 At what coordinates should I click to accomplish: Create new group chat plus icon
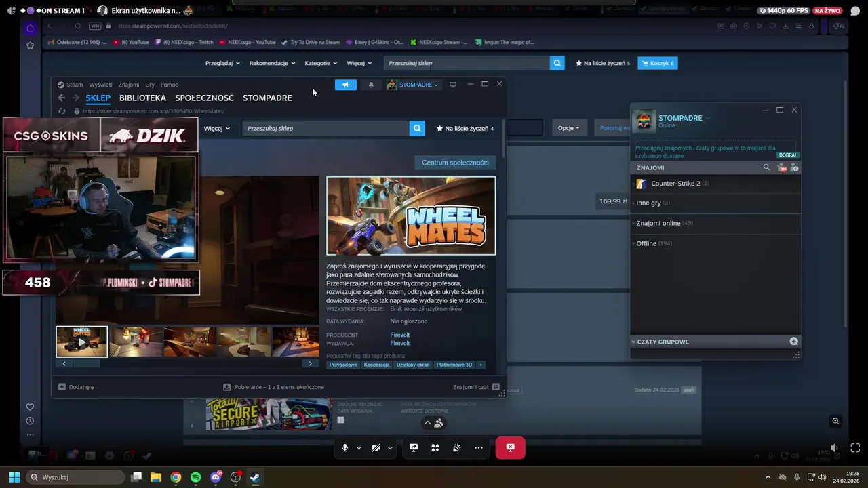pos(794,342)
